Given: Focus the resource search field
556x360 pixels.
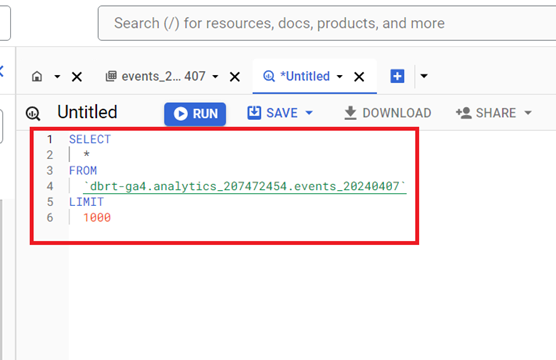Looking at the screenshot, I should (327, 23).
